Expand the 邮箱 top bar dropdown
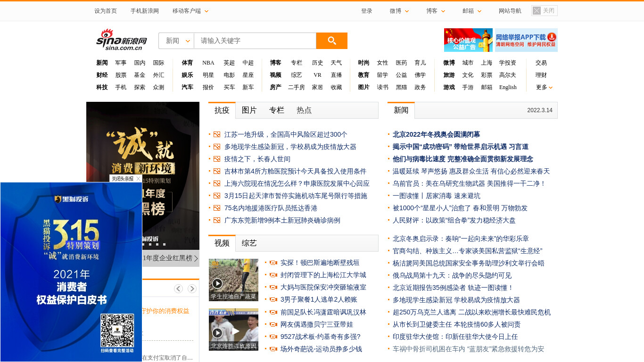 pos(472,11)
